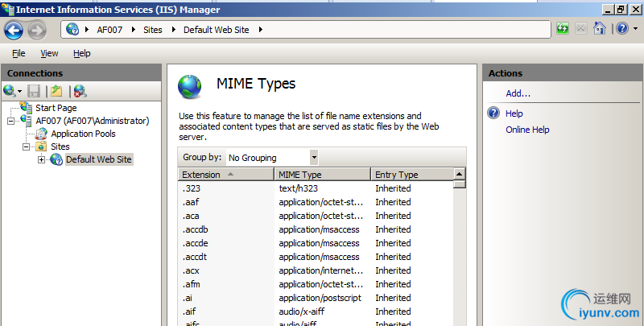Click the Save floppy icon in Connections
Viewport: 644px width, 326px height.
(x=33, y=91)
